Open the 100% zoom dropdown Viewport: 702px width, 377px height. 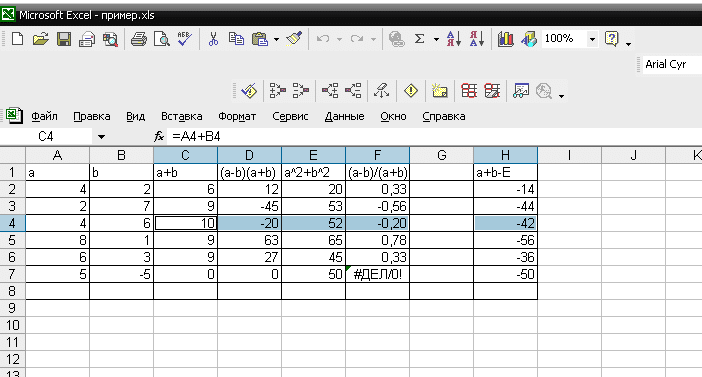pos(592,39)
